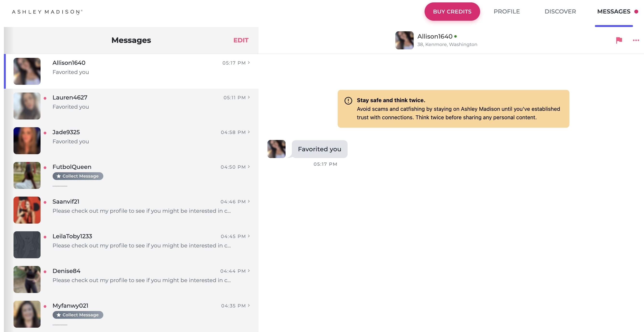
Task: Expand the Allison1640 conversation via its chevron
Action: pyautogui.click(x=249, y=63)
